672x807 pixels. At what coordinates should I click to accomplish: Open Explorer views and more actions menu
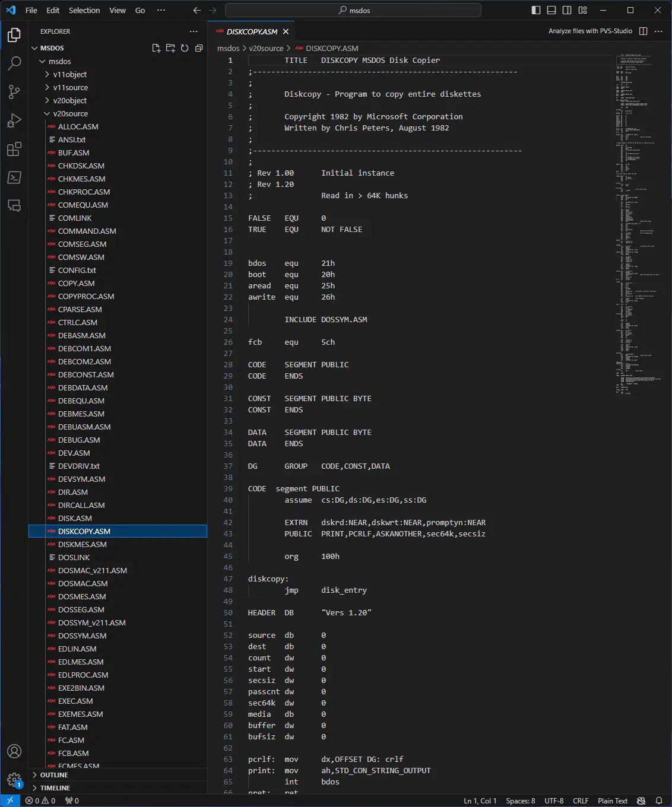pyautogui.click(x=194, y=31)
